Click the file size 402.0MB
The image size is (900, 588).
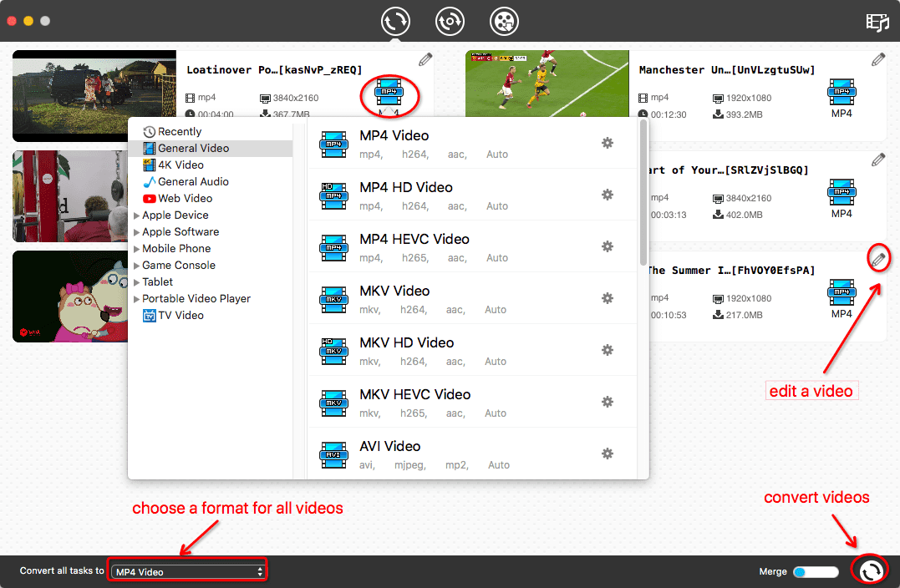click(744, 215)
